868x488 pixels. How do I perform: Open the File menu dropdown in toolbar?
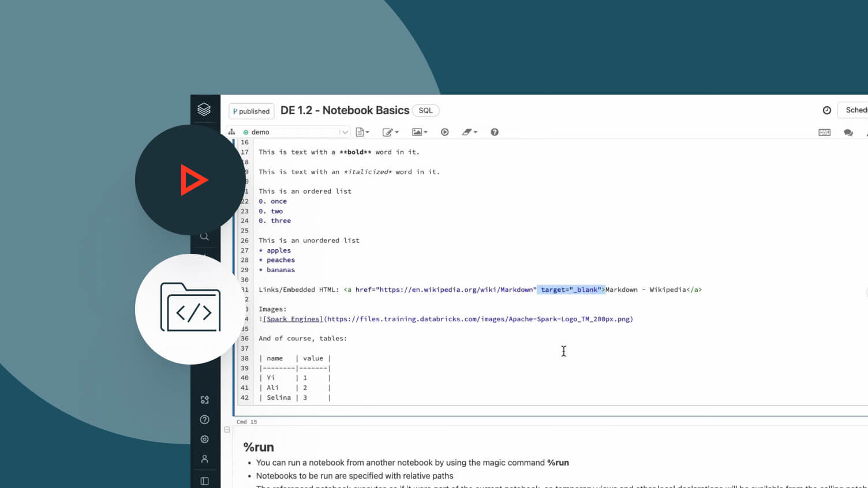pos(362,132)
